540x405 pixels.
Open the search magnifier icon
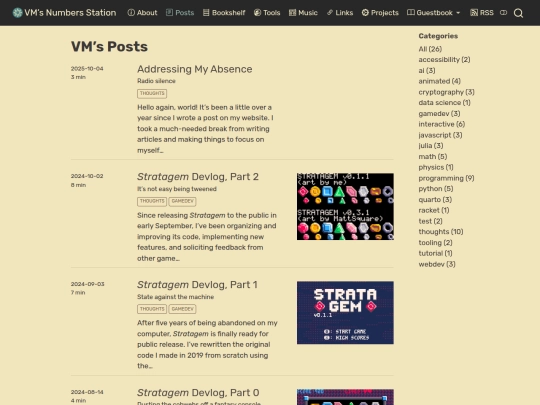(518, 13)
